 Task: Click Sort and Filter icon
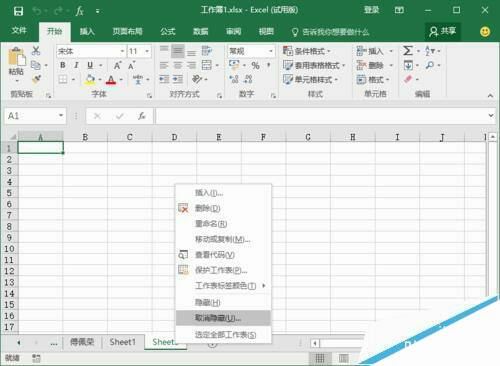(430, 51)
